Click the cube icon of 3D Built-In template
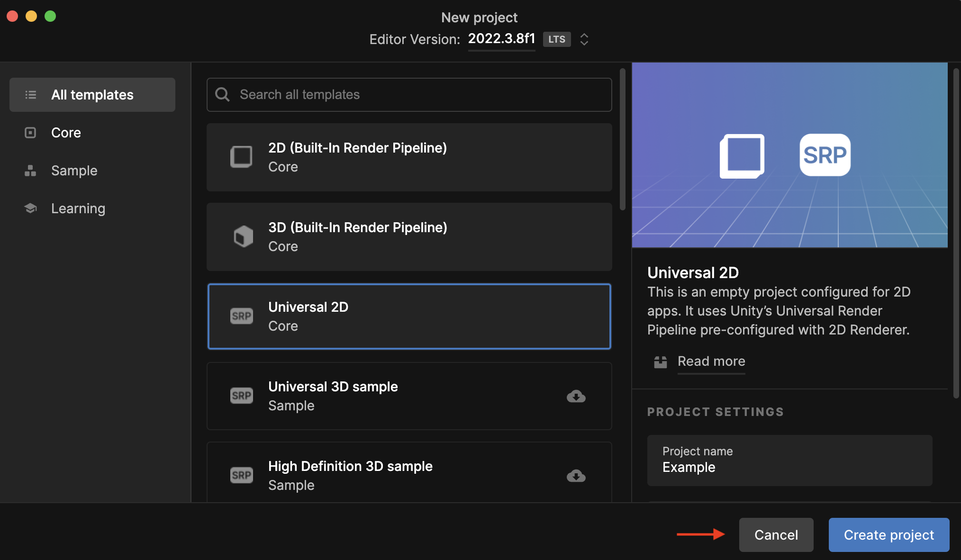 tap(243, 236)
